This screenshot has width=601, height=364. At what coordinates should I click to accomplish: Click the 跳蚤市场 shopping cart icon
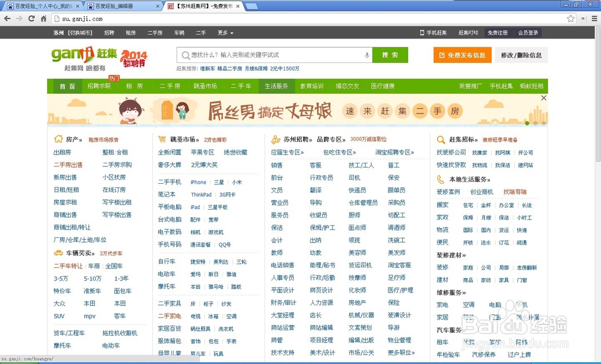[x=162, y=139]
